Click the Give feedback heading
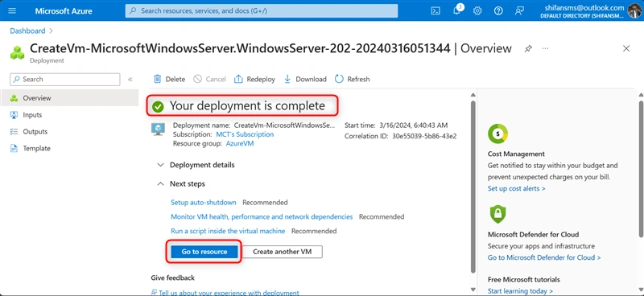This screenshot has height=296, width=644. pyautogui.click(x=173, y=278)
